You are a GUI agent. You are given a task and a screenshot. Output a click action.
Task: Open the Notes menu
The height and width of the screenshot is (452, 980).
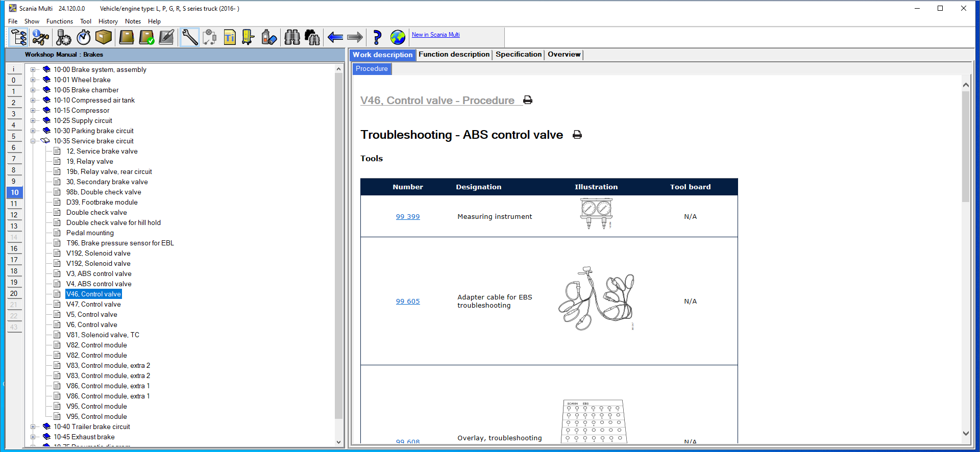click(x=133, y=21)
